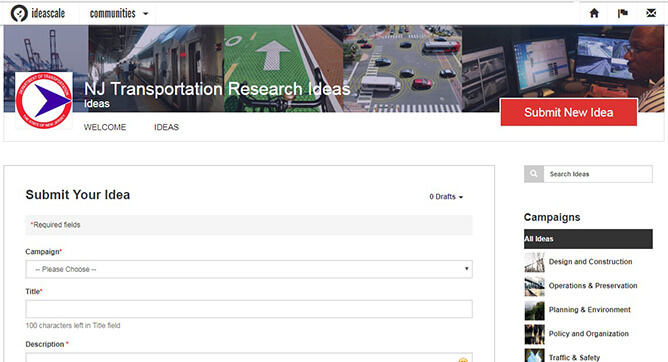
Task: Click the Planning & Environment campaign thumbnail
Action: coord(534,310)
